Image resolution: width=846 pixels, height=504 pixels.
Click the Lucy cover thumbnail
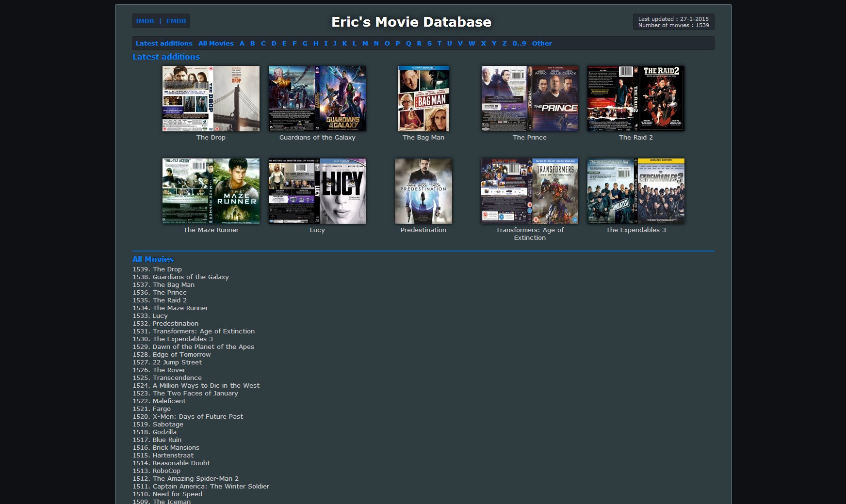317,191
